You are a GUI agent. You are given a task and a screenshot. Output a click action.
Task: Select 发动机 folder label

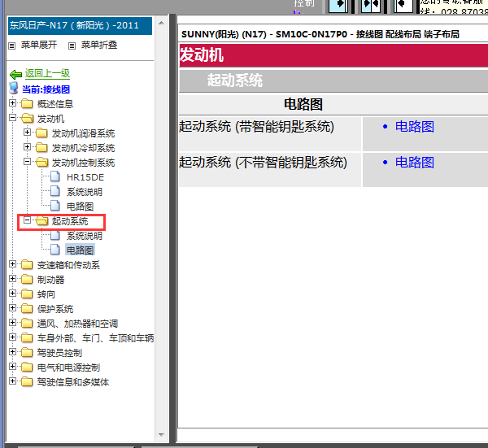(x=50, y=119)
